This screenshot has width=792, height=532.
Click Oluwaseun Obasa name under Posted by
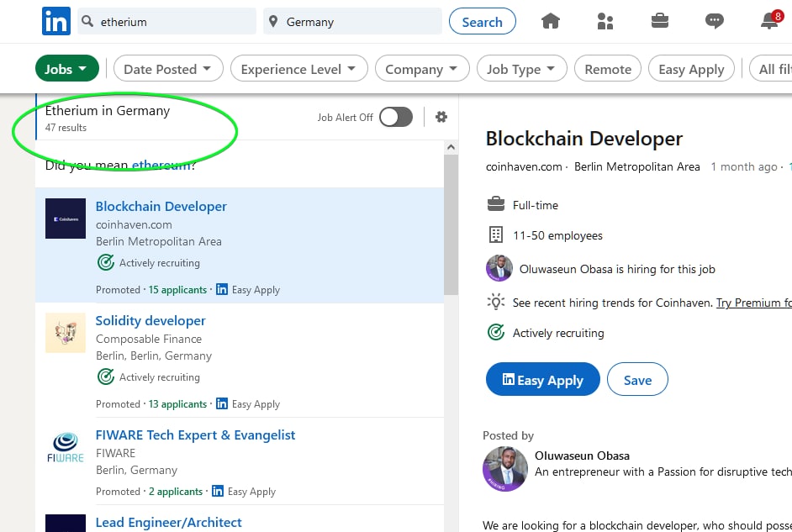coord(583,456)
